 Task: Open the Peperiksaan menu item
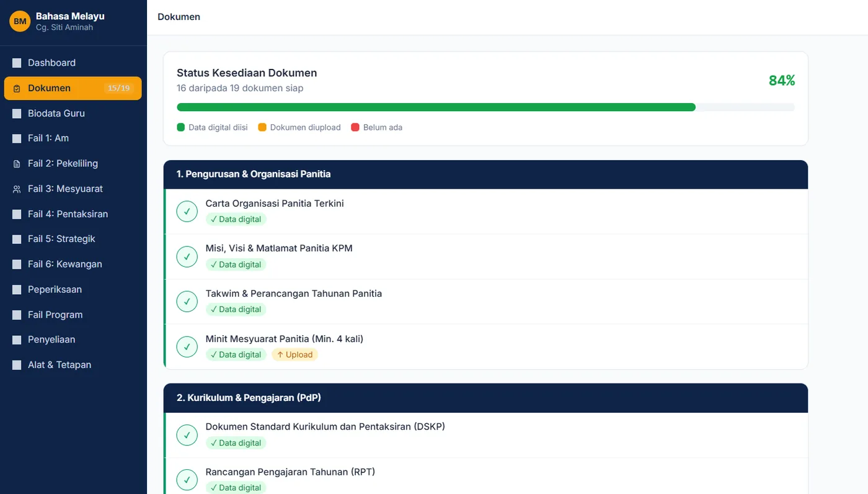point(73,290)
